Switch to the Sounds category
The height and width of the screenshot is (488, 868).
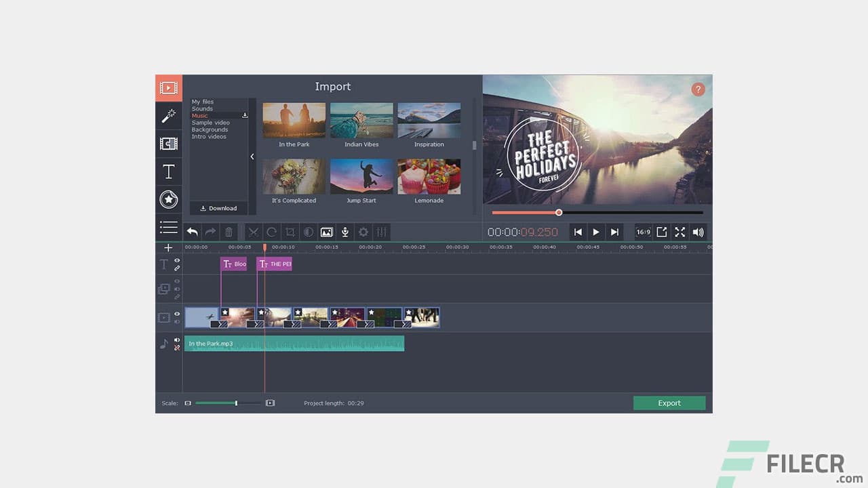tap(202, 108)
